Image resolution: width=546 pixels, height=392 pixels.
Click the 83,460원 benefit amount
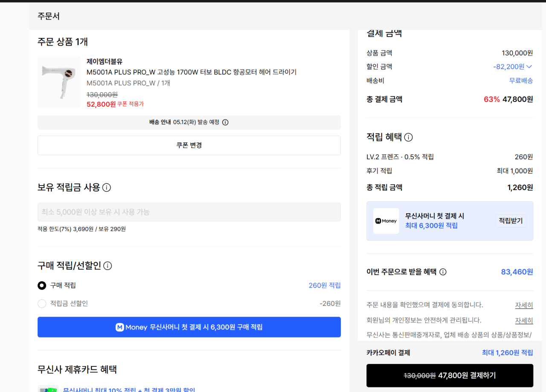pos(517,272)
